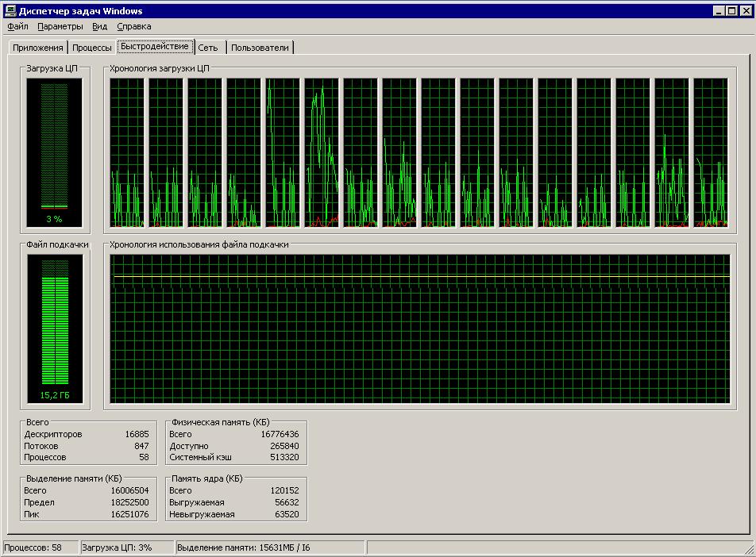Select the Быстродействие tab
The width and height of the screenshot is (756, 557).
(x=155, y=46)
